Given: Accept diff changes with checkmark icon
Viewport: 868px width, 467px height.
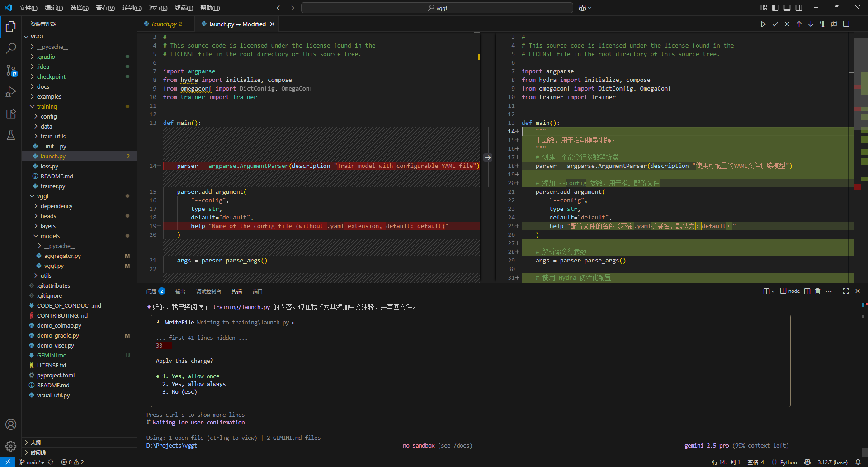Looking at the screenshot, I should 775,24.
